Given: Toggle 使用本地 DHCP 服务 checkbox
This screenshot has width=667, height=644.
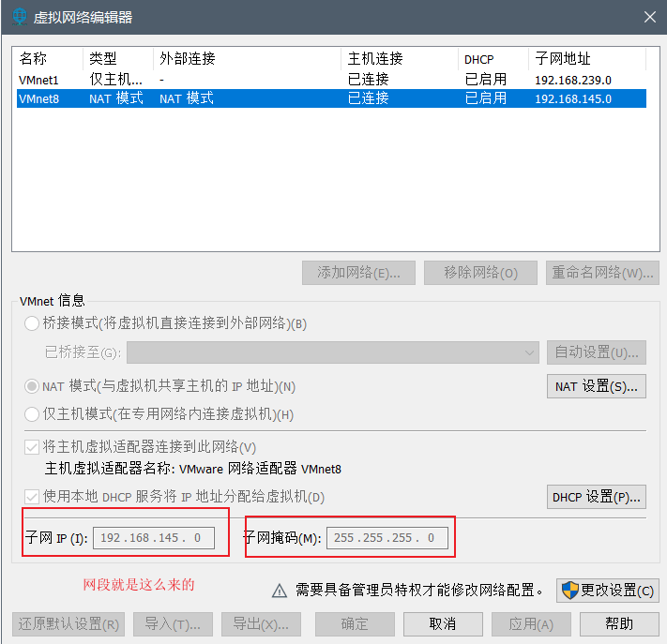Looking at the screenshot, I should pyautogui.click(x=32, y=496).
